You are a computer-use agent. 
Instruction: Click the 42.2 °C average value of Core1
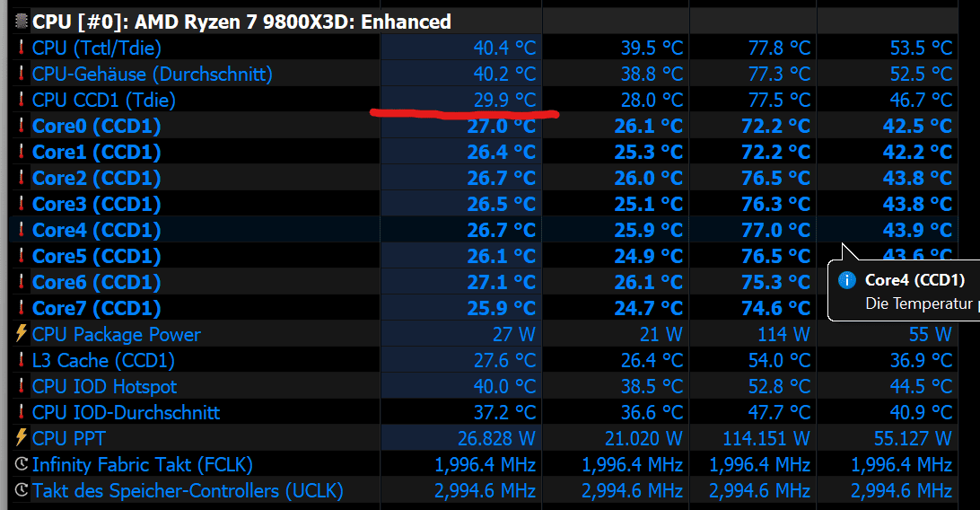tap(917, 152)
